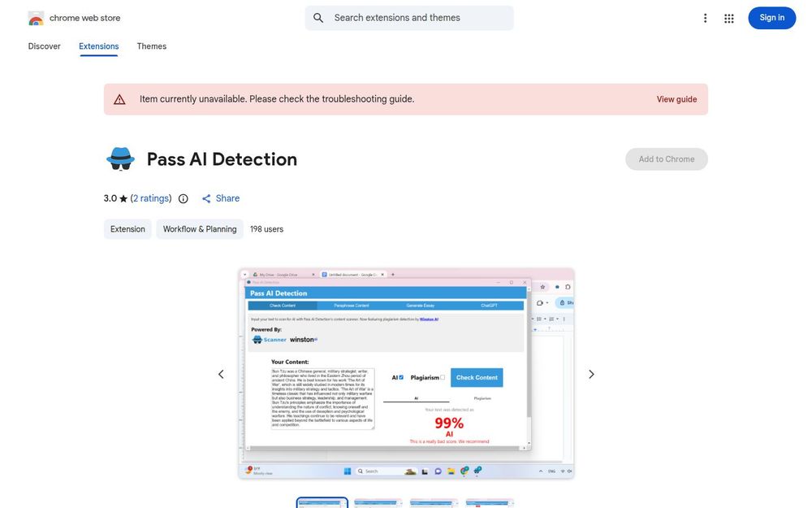Click the main extension screenshot preview
Image resolution: width=812 pixels, height=508 pixels.
coord(406,373)
